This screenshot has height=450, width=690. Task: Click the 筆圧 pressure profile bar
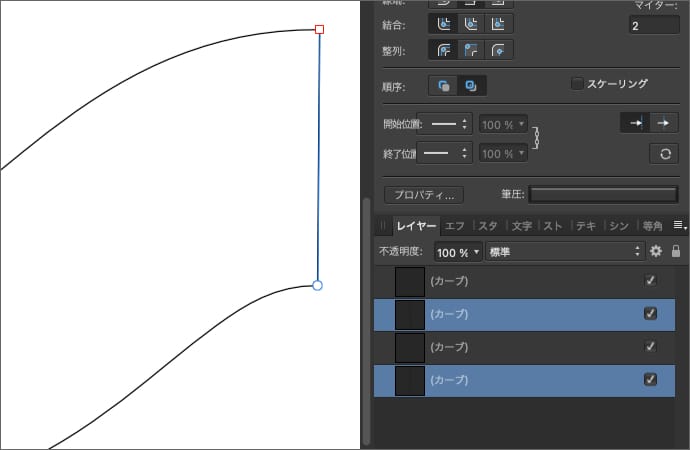(x=603, y=195)
